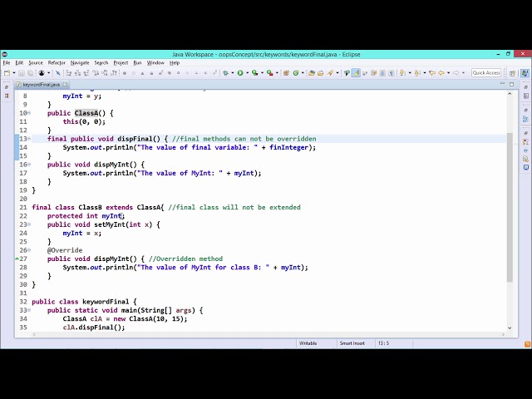Open the Javadoc view icon in right trim
This screenshot has height=399, width=532.
[525, 150]
